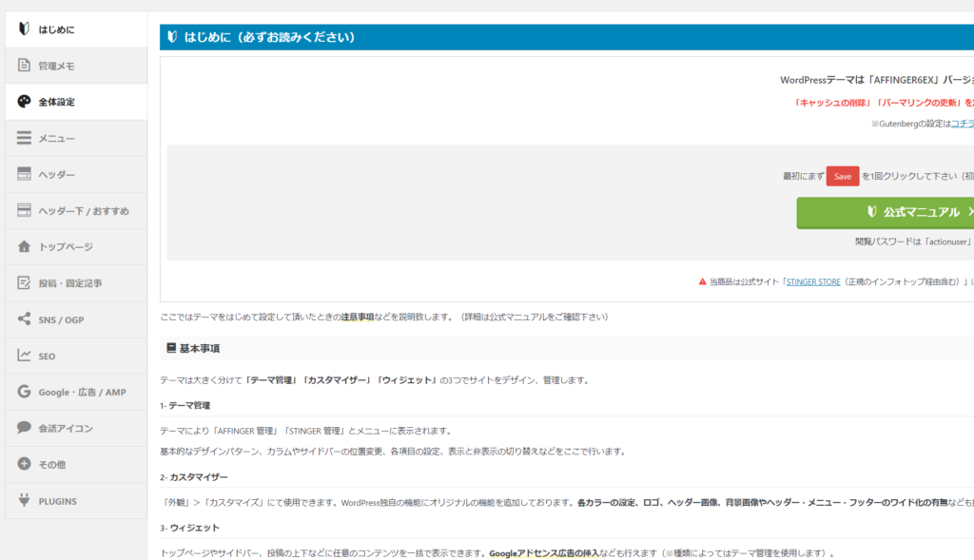Open the 管理メモ tab
The image size is (974, 560).
click(x=76, y=66)
